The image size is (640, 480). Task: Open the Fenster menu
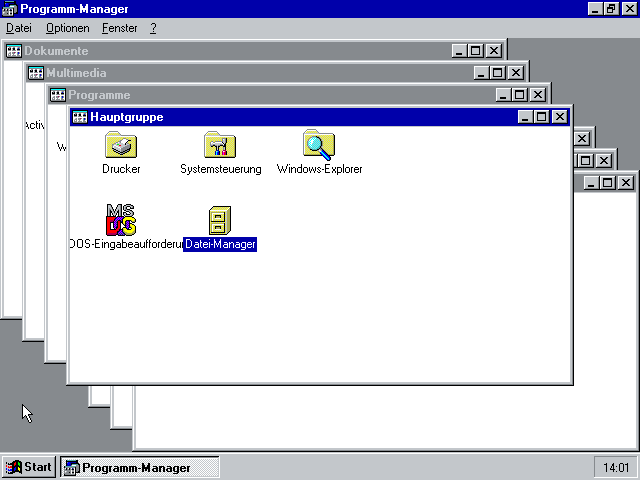120,28
